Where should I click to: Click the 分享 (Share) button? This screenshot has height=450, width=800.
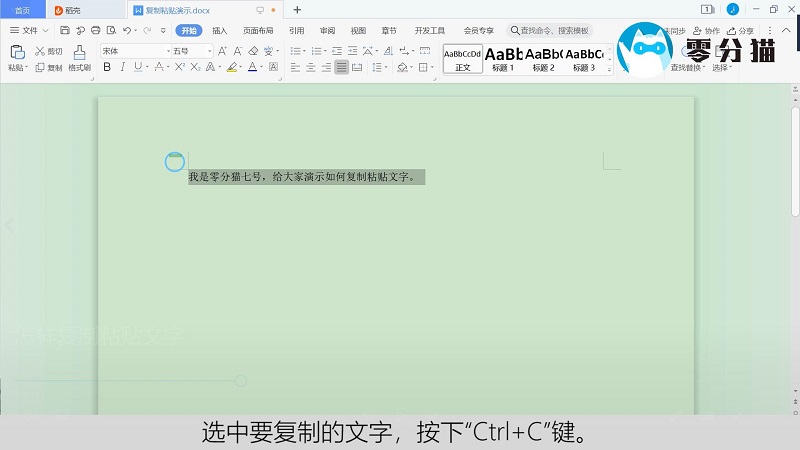point(741,31)
